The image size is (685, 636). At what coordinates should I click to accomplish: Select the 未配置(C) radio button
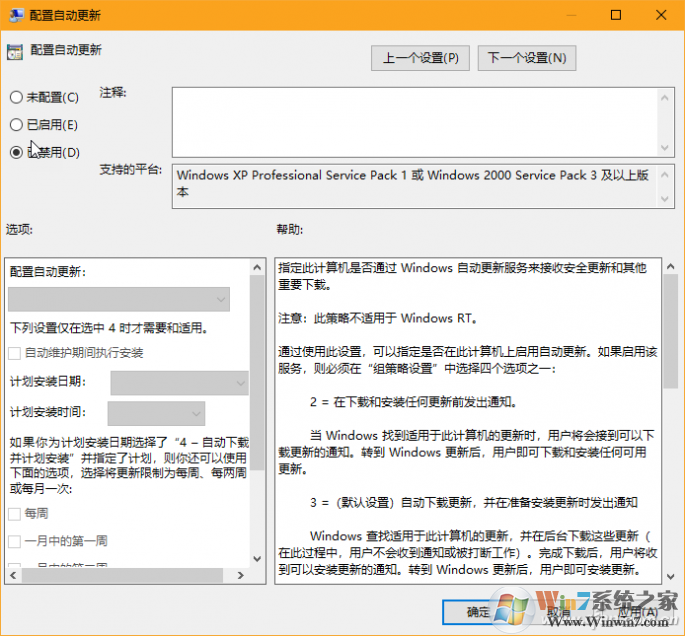(15, 97)
